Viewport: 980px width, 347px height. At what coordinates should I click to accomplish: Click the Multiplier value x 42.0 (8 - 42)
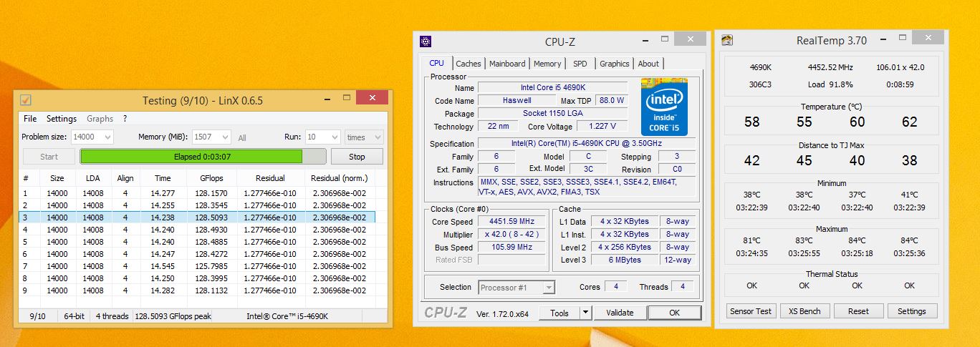click(511, 235)
